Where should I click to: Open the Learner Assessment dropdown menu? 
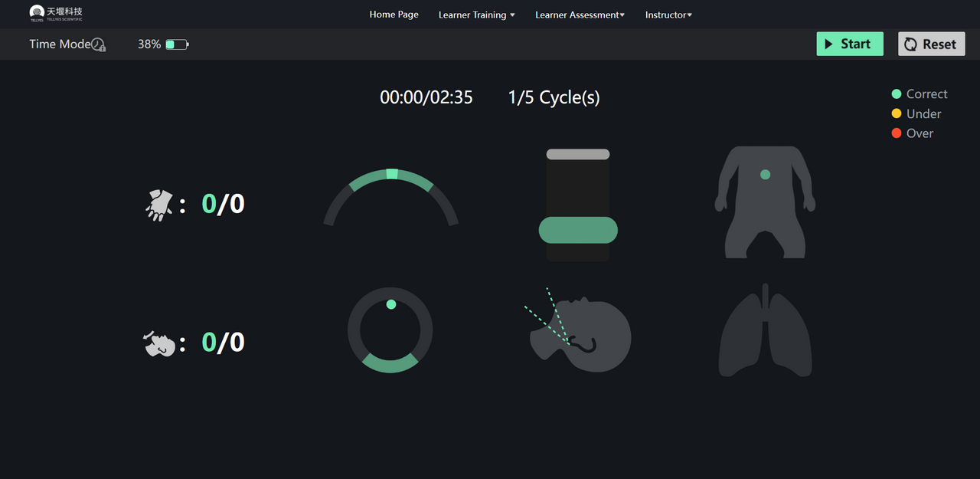pos(580,15)
